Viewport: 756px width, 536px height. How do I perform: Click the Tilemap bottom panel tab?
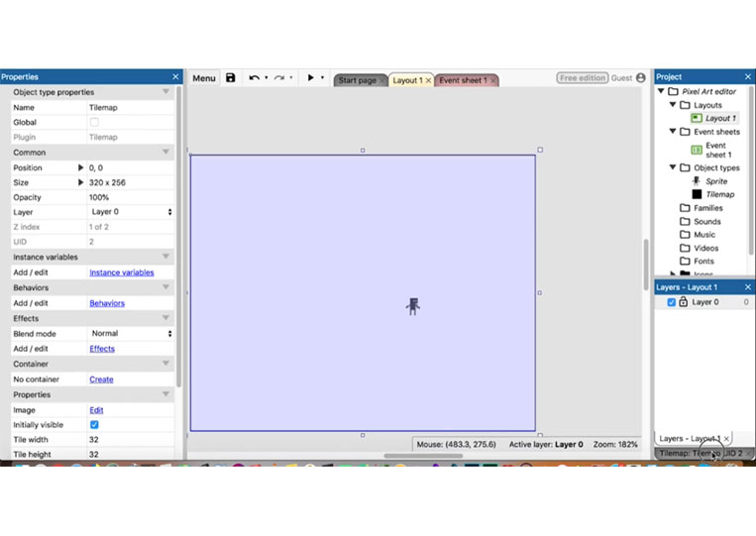[702, 453]
